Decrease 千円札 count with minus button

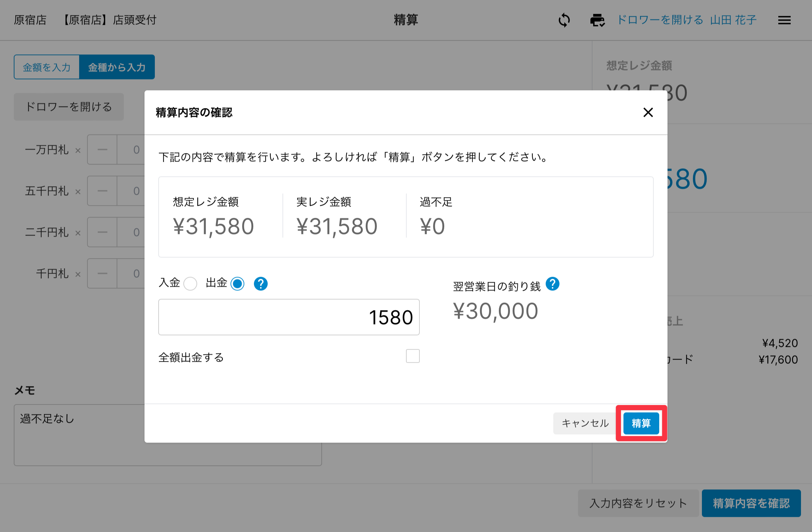tap(102, 274)
